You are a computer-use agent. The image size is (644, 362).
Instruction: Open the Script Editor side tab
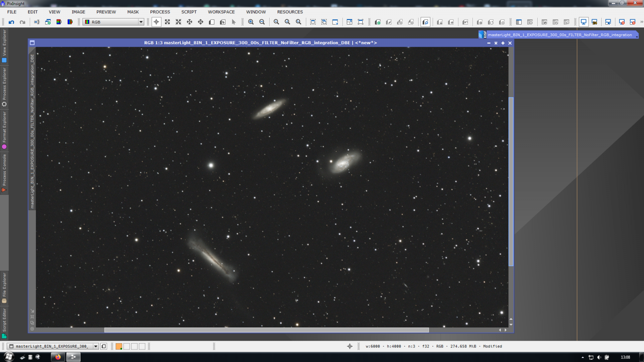(x=4, y=323)
